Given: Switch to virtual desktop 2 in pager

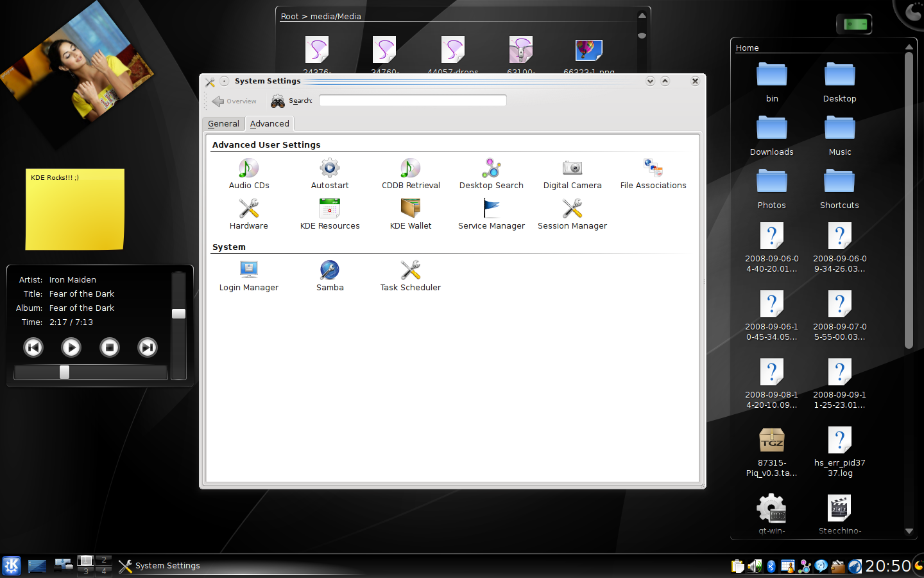Looking at the screenshot, I should [103, 560].
